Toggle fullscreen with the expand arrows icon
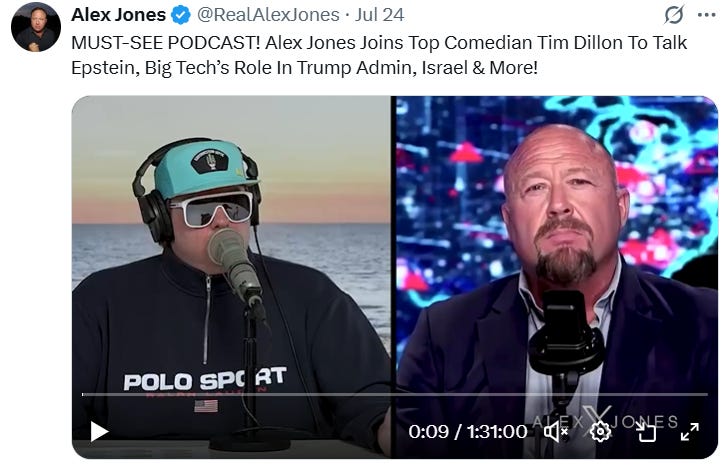 point(689,432)
